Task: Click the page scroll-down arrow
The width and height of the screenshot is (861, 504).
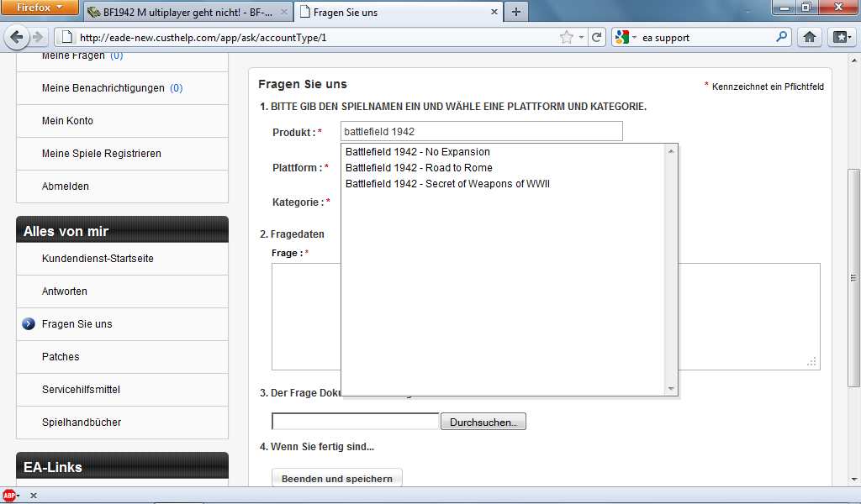Action: pyautogui.click(x=854, y=480)
